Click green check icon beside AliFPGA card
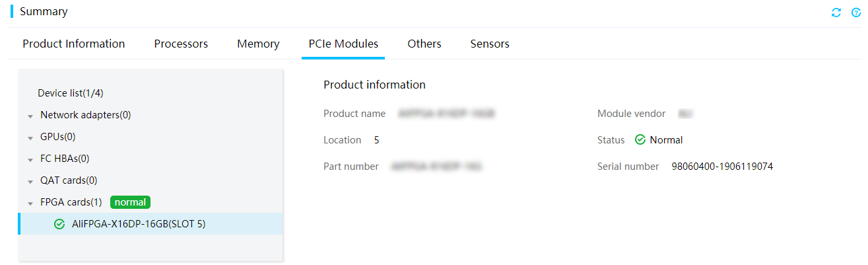This screenshot has width=868, height=265. 59,224
